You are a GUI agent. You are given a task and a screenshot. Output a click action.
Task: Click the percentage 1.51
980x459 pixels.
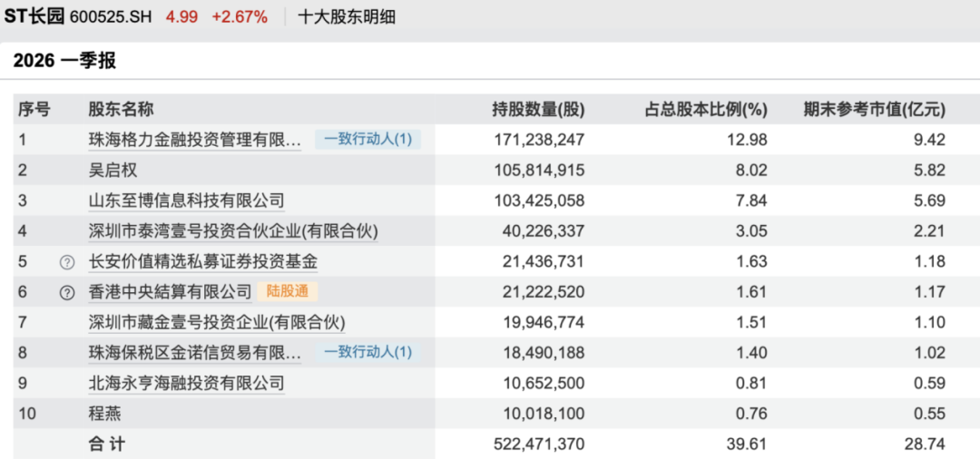pyautogui.click(x=752, y=322)
